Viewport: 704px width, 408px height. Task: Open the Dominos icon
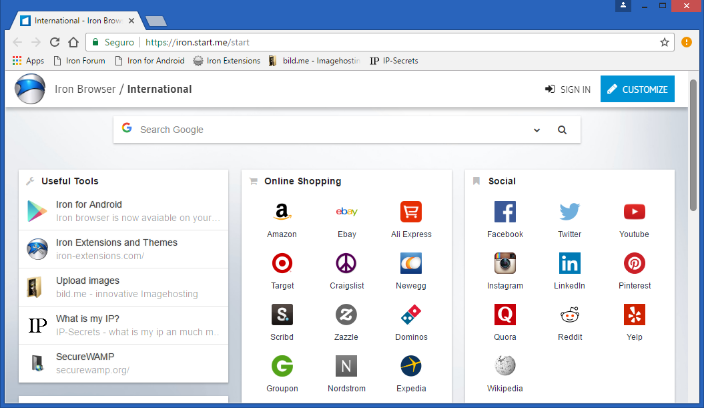click(x=411, y=315)
